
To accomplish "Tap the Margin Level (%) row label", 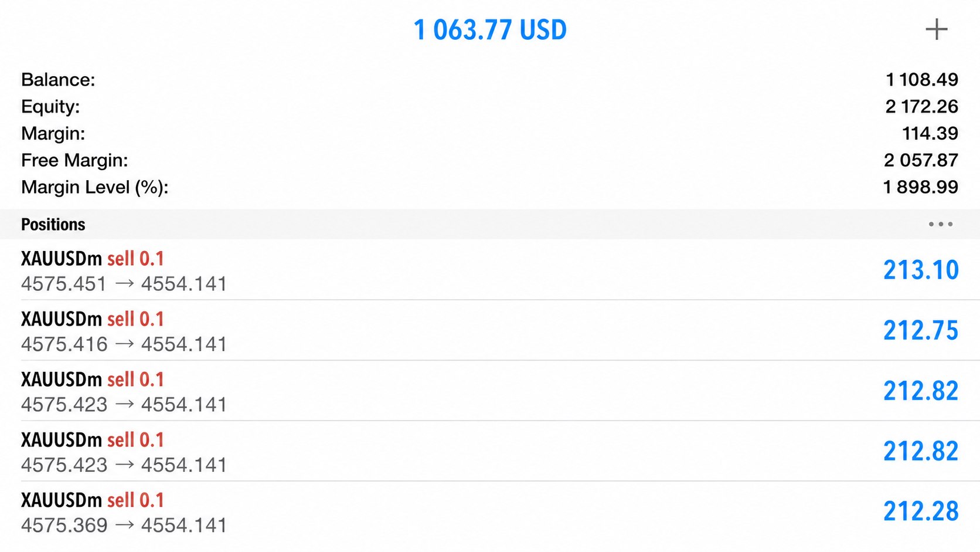I will click(95, 188).
